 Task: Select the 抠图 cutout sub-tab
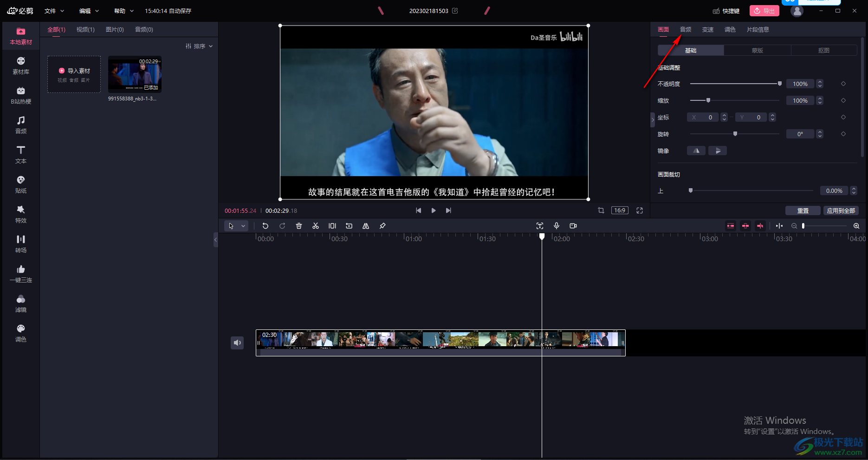coord(824,50)
